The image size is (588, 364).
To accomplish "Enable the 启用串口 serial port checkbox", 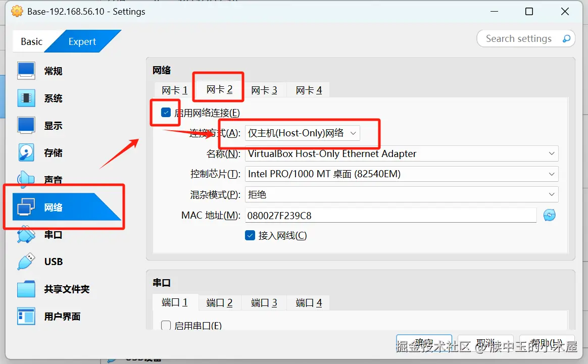I will [166, 326].
